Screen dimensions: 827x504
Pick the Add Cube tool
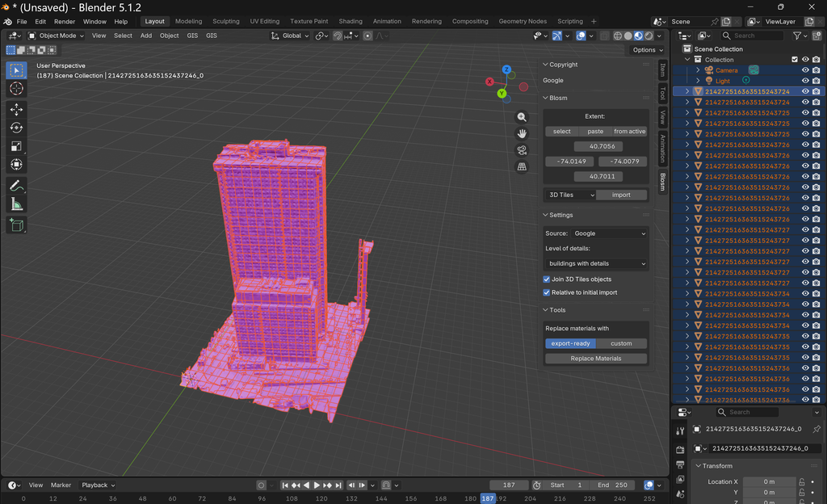coord(16,225)
